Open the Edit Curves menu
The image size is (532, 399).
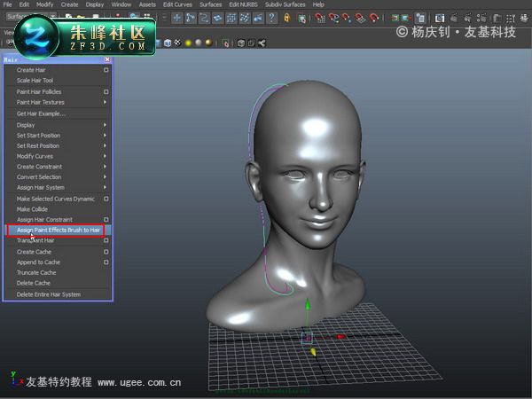[x=177, y=4]
